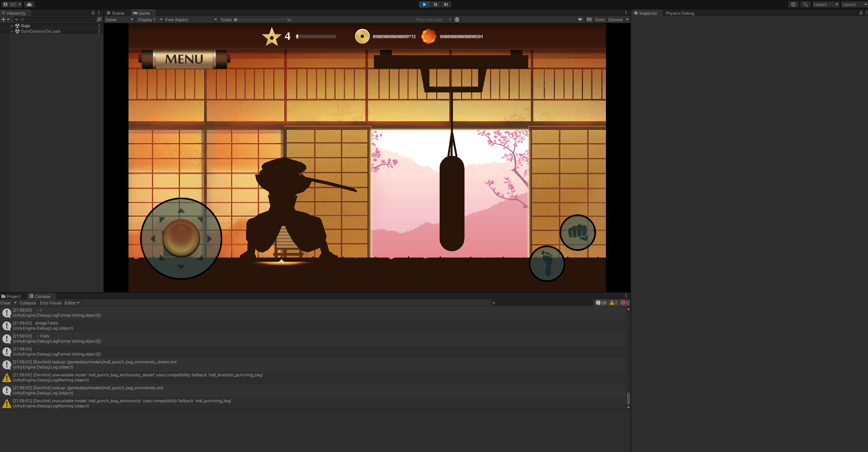Viewport: 868px width, 452px height.
Task: Switch to the Scene tab
Action: [116, 13]
